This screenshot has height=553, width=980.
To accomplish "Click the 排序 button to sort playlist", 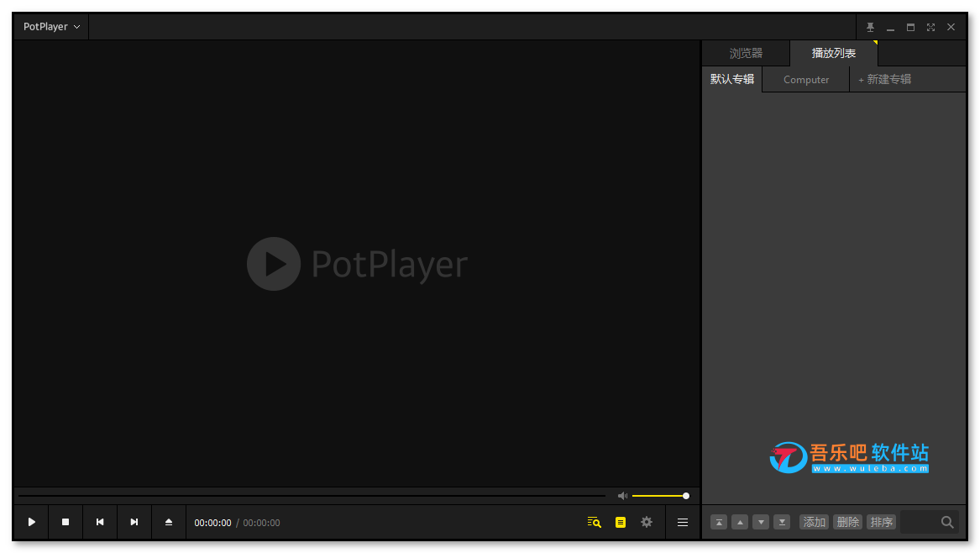I will [x=881, y=523].
